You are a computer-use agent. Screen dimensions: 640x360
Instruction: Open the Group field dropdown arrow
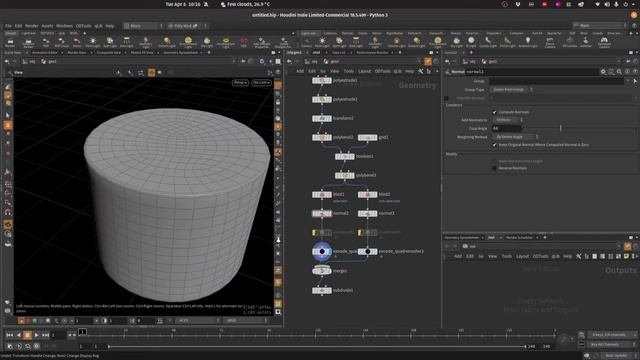pyautogui.click(x=627, y=81)
